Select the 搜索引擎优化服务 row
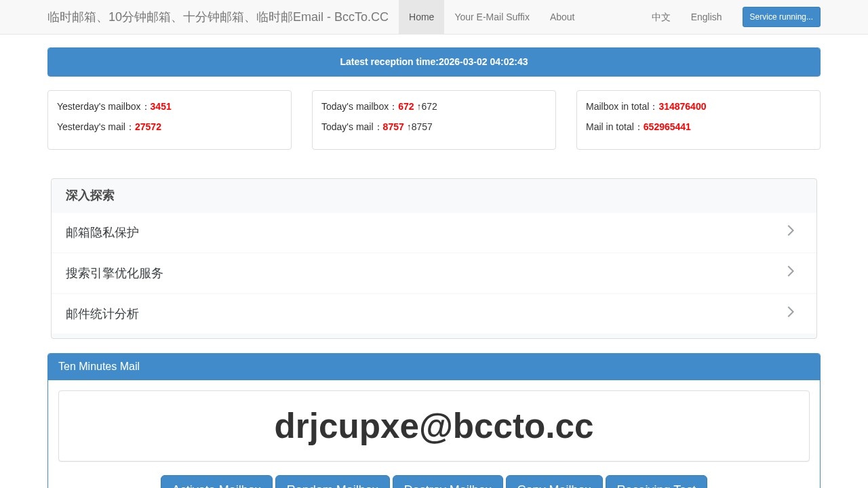The height and width of the screenshot is (488, 868). [115, 273]
